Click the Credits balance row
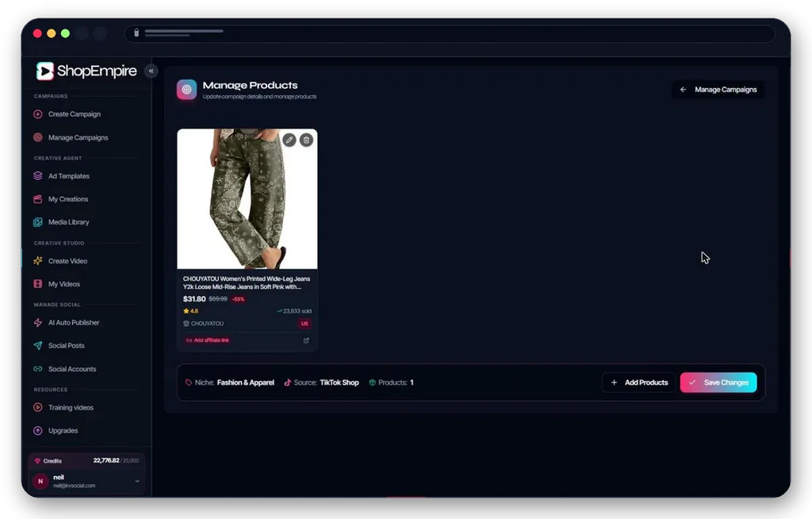This screenshot has width=812, height=519. pos(86,460)
